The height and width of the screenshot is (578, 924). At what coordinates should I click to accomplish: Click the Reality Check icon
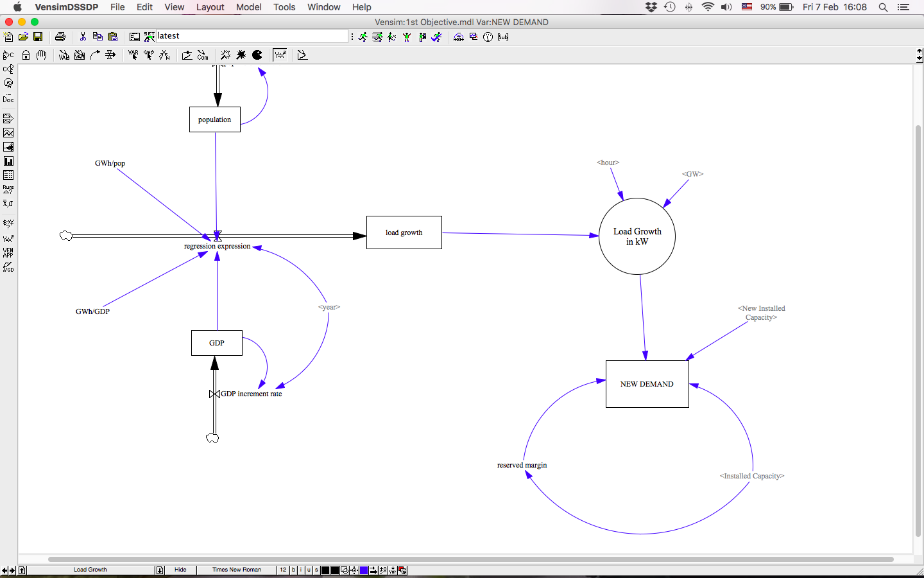click(x=436, y=37)
